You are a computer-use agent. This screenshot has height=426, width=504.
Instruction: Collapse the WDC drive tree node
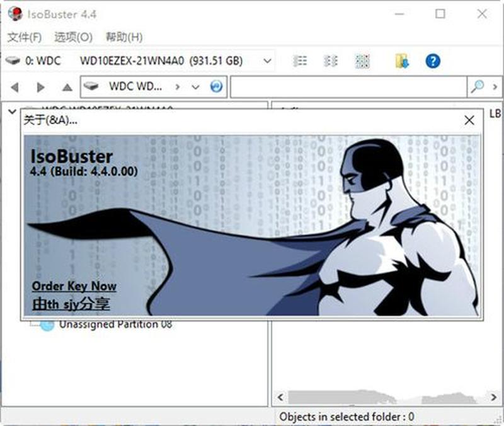click(x=12, y=112)
